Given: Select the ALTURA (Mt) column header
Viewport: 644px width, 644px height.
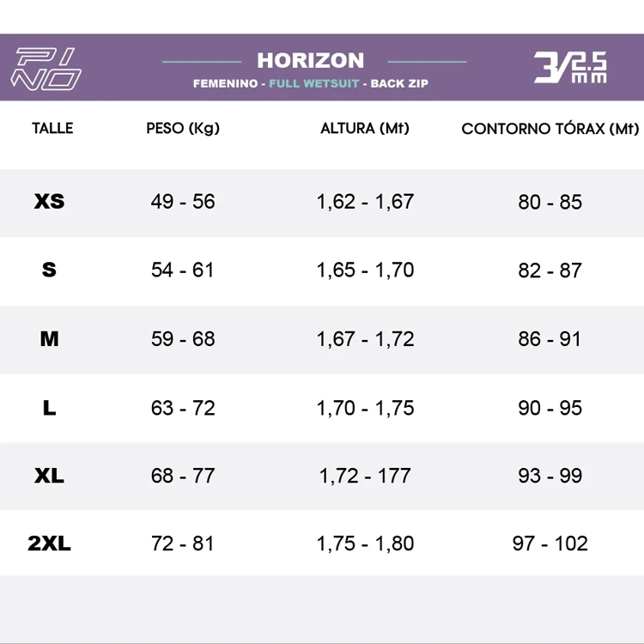Looking at the screenshot, I should point(365,128).
